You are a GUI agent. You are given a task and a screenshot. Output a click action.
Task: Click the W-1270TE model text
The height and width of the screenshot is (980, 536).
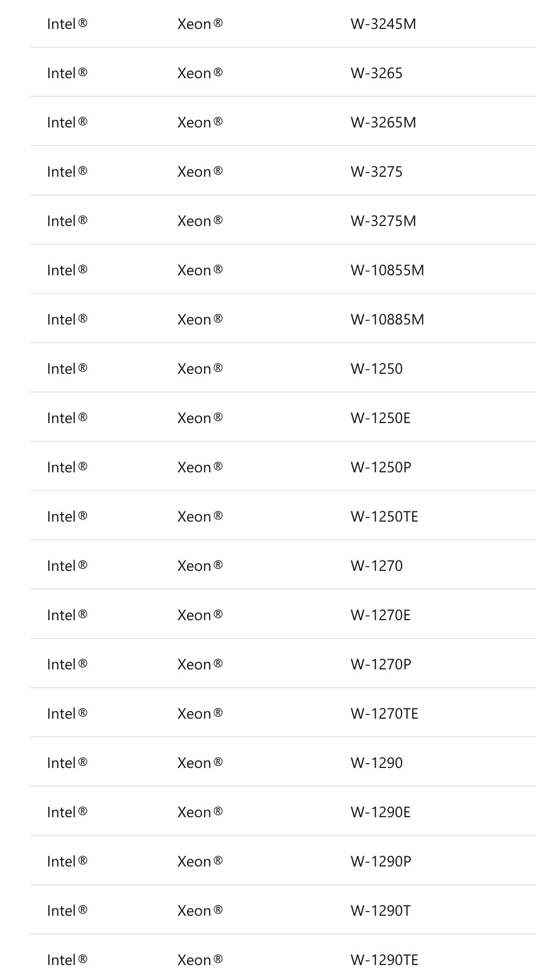[384, 714]
